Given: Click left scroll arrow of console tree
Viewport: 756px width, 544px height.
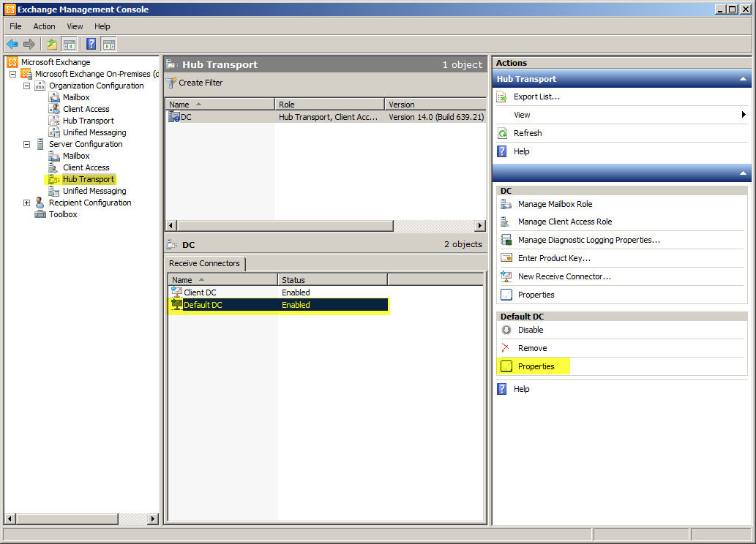Looking at the screenshot, I should (10, 518).
